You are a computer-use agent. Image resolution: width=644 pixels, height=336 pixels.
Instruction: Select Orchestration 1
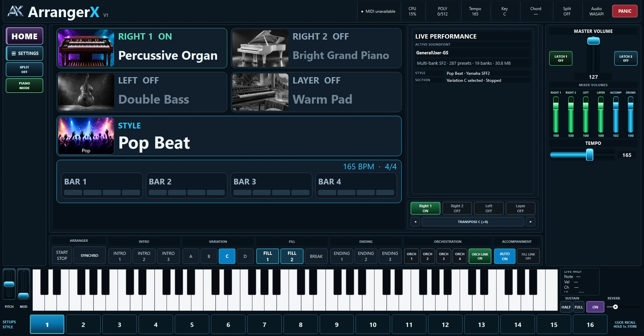(412, 256)
